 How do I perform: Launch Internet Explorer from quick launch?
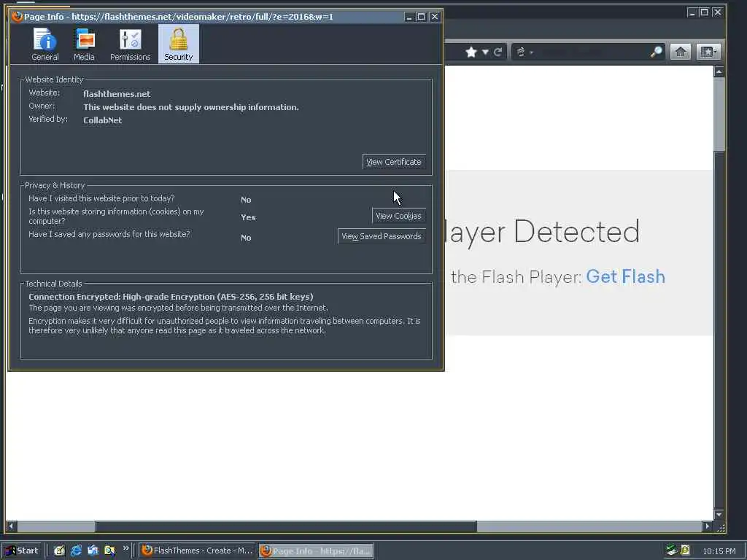pos(76,551)
